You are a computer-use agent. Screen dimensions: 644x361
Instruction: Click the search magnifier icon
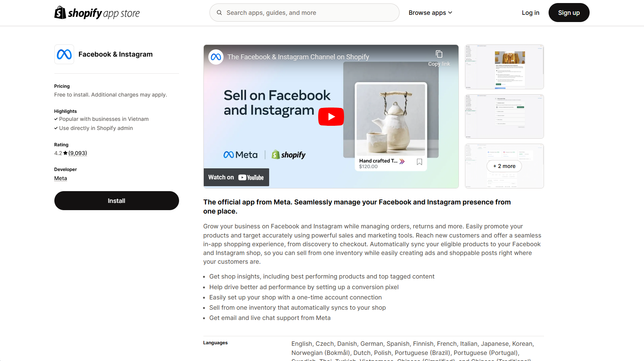pyautogui.click(x=219, y=13)
